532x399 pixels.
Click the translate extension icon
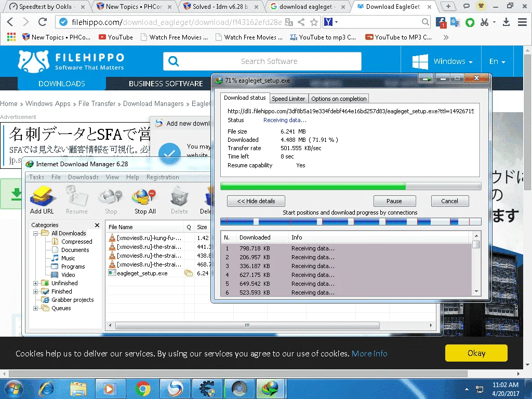click(455, 22)
